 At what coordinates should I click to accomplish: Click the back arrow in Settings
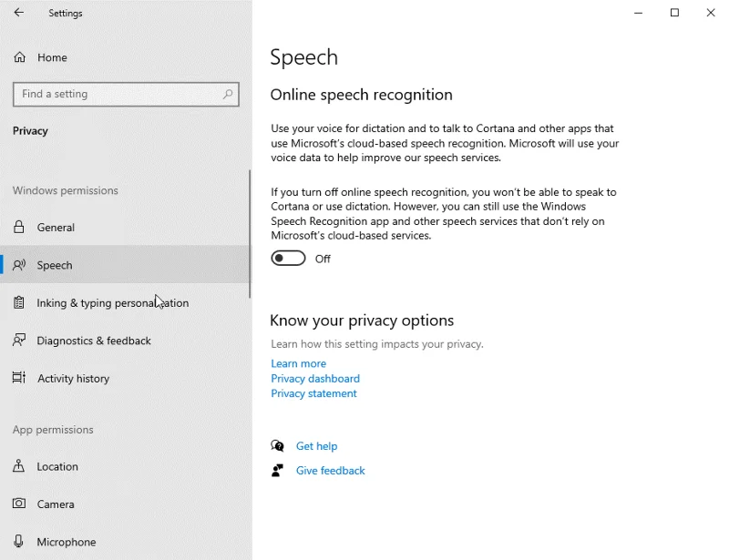(x=18, y=13)
